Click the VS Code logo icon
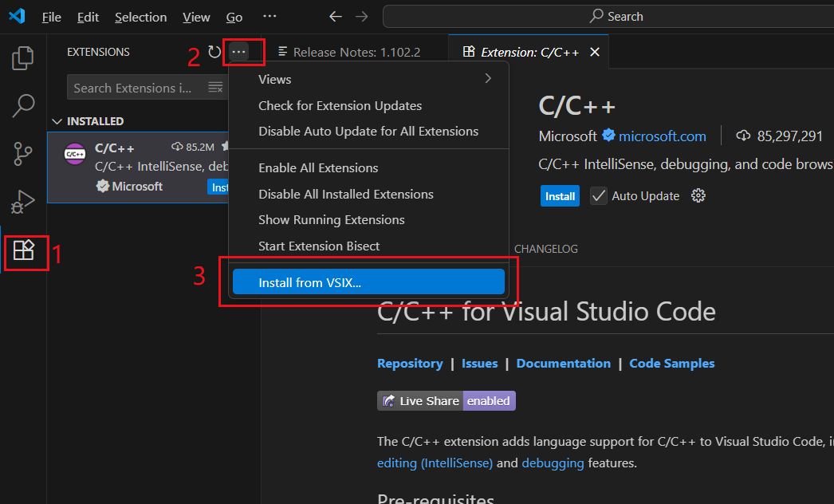 click(17, 16)
